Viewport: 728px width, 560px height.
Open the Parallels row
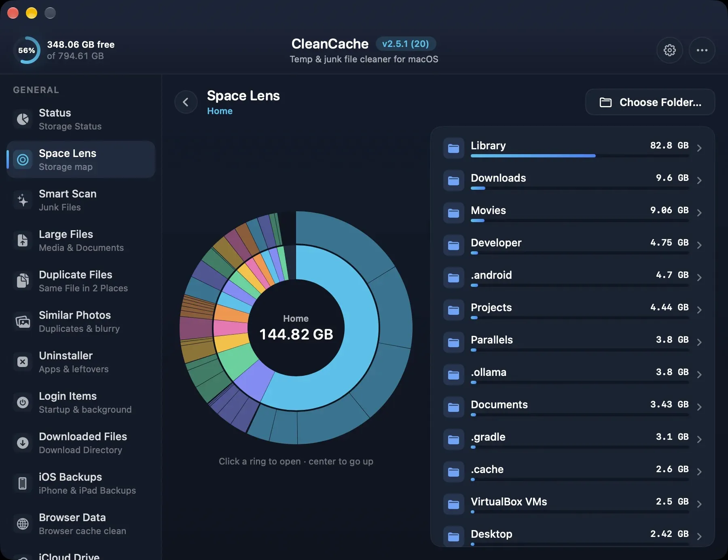[573, 342]
